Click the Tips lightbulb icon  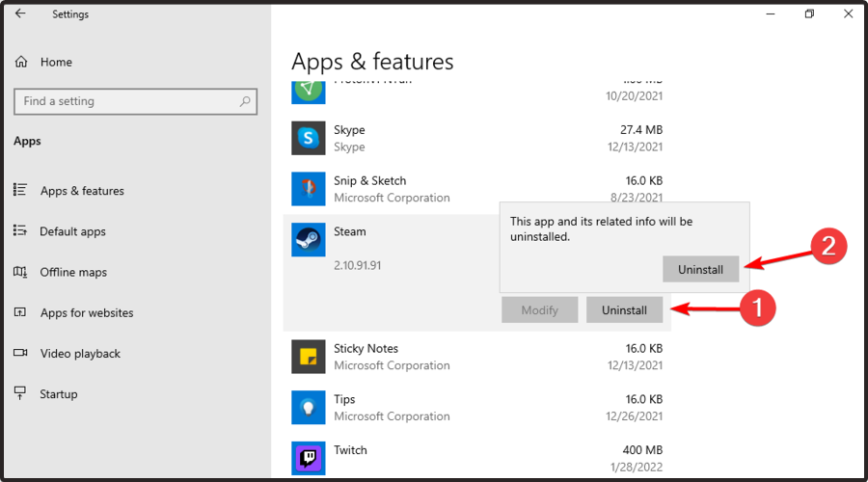pyautogui.click(x=309, y=408)
